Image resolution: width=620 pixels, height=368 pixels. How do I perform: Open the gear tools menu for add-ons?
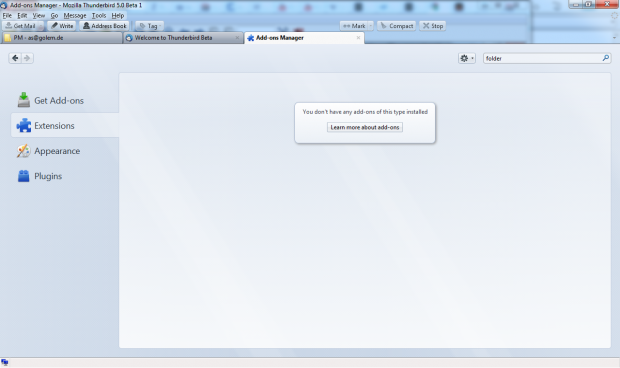point(467,58)
